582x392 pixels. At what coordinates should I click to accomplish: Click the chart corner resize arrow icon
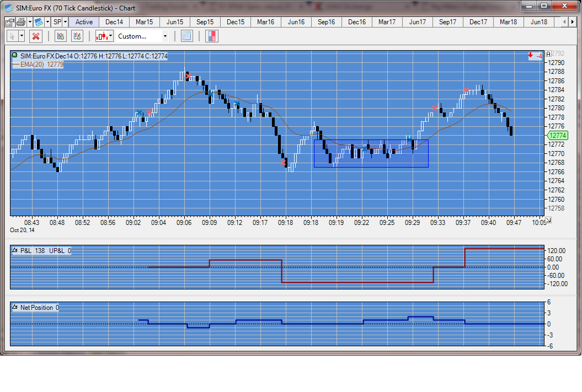click(548, 221)
